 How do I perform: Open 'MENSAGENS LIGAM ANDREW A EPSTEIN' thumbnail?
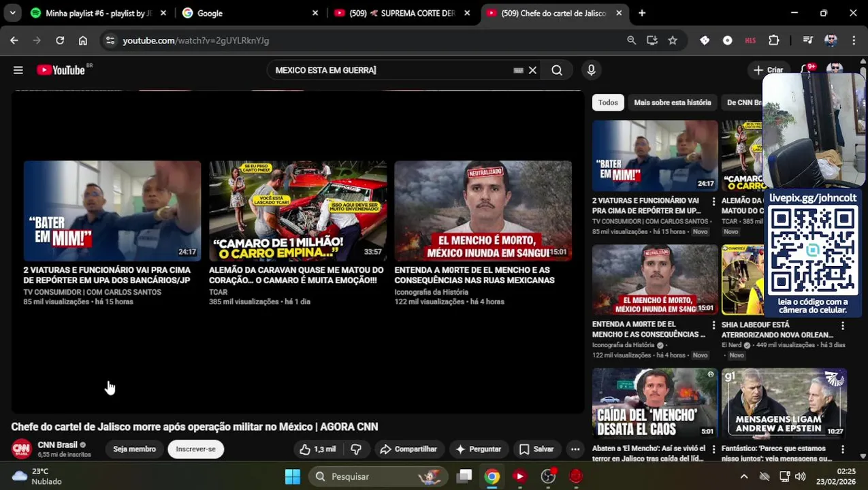coord(784,403)
